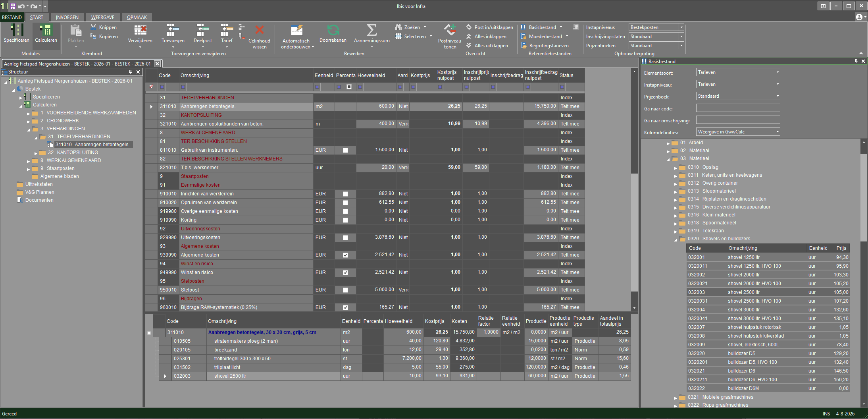Click the Knippen scissors icon
Viewport: 868px width, 419px height.
(x=93, y=27)
